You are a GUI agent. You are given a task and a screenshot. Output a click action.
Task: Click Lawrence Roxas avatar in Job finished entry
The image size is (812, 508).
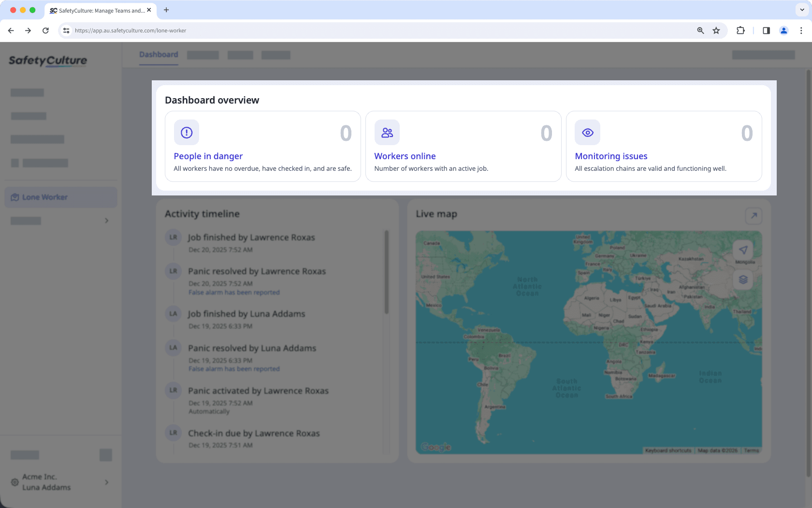[173, 237]
